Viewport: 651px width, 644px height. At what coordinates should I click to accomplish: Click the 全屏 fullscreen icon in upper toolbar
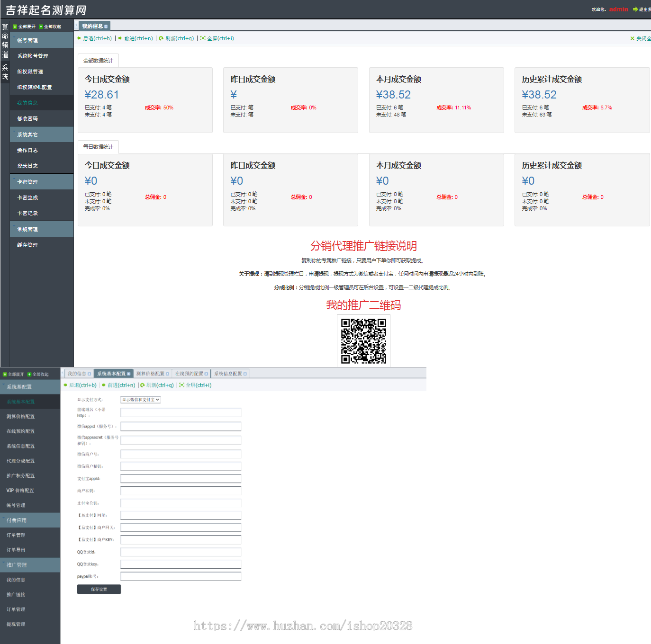coord(203,38)
